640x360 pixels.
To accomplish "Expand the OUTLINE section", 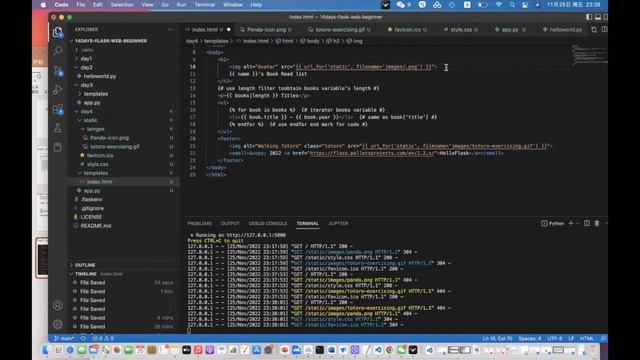I will click(84, 265).
